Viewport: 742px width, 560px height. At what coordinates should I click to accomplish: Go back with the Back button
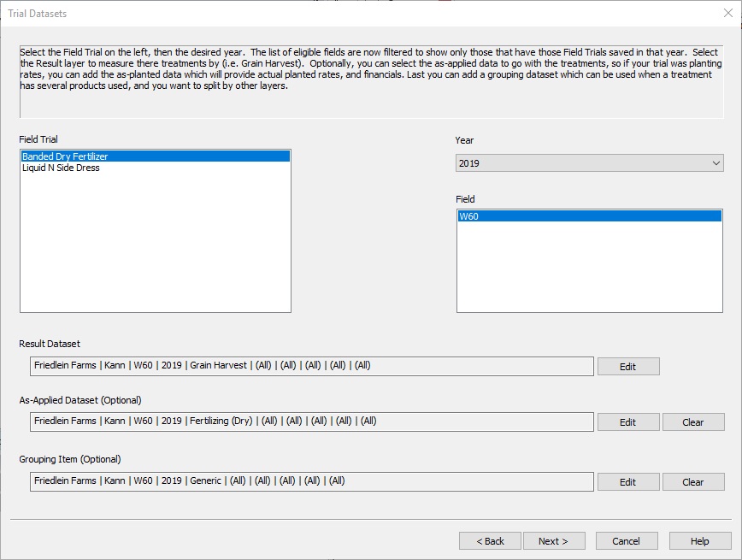pyautogui.click(x=490, y=540)
